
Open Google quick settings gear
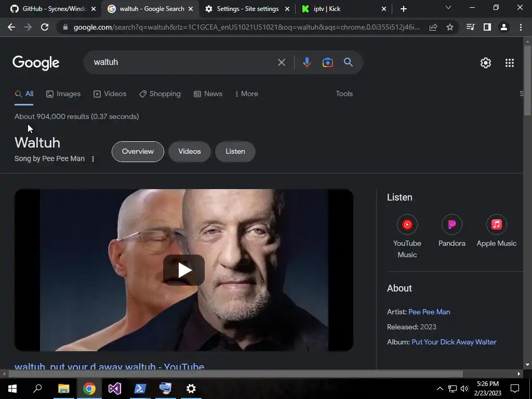486,63
